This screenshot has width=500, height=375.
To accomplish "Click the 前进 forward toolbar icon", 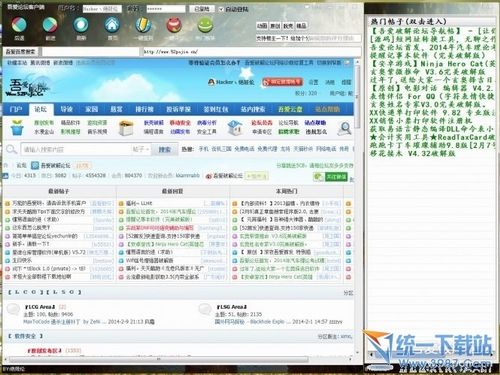I will point(50,24).
